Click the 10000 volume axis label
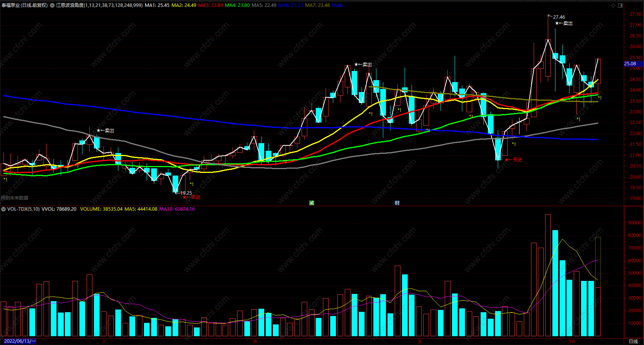644x345 pixels. pyautogui.click(x=634, y=323)
